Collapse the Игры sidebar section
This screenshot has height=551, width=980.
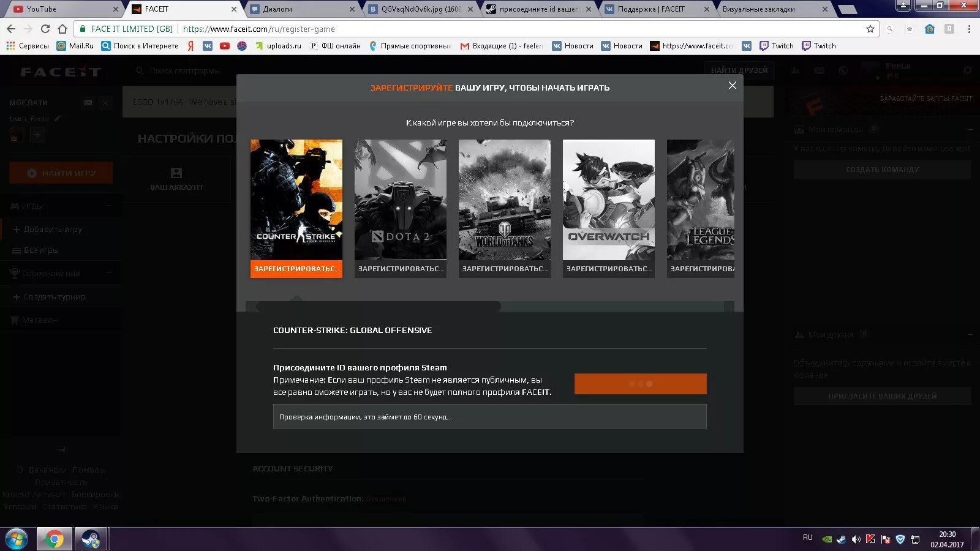click(109, 206)
